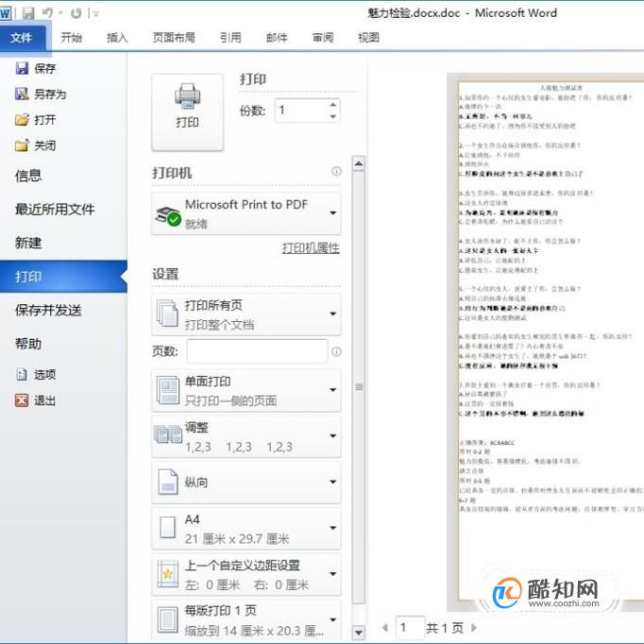Open the A4 paper size dropdown
The width and height of the screenshot is (644, 644).
pyautogui.click(x=246, y=528)
